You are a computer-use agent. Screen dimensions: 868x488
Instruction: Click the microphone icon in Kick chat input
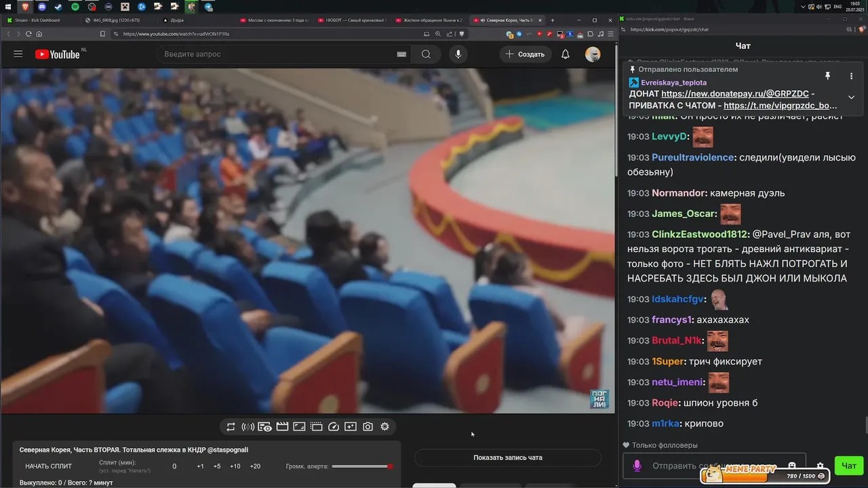pos(637,466)
